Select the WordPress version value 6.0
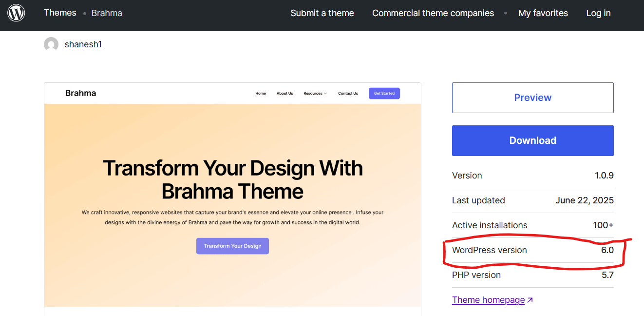Screen dimensions: 644x316 607,250
